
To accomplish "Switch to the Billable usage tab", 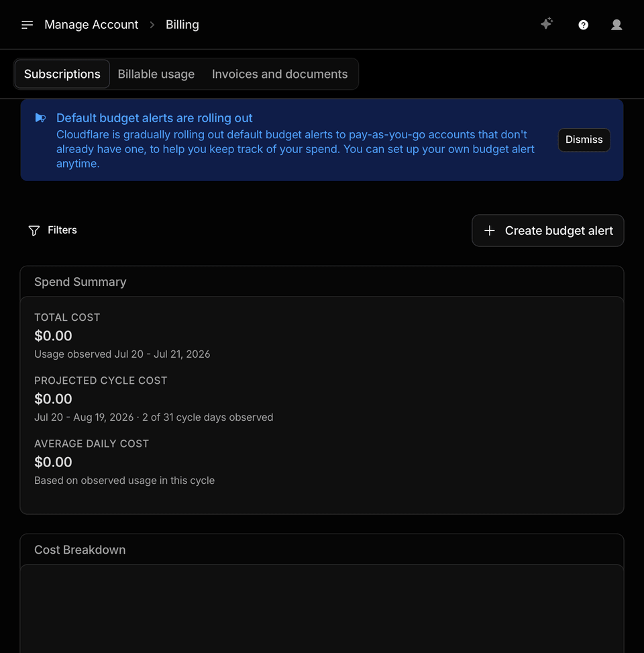I will click(x=156, y=74).
